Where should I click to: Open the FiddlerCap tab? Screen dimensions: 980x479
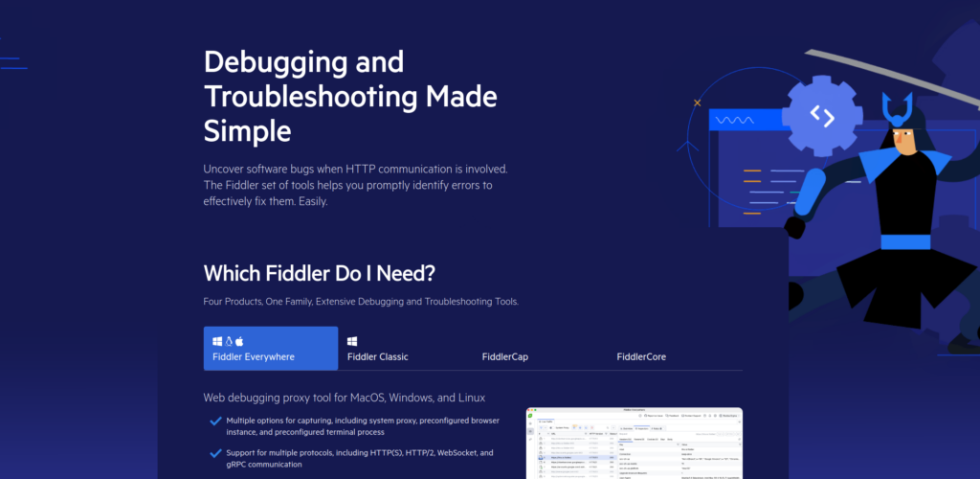[x=540, y=349]
